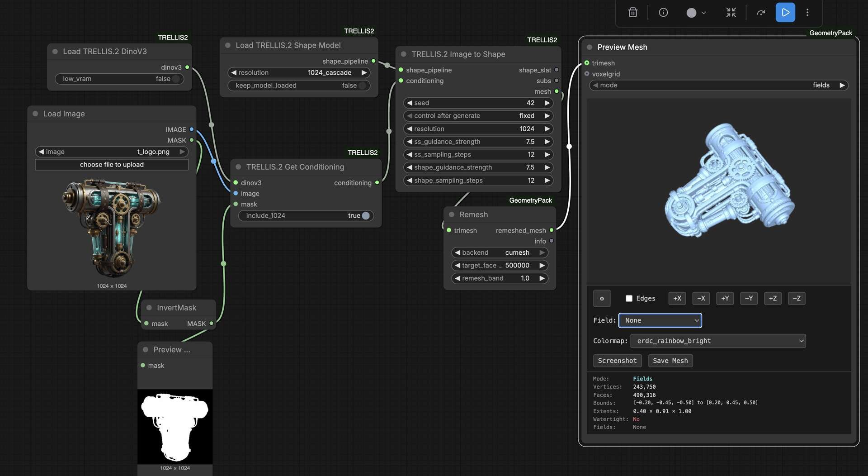Viewport: 868px width, 476px height.
Task: Snap the mesh view to +X axis
Action: click(677, 299)
